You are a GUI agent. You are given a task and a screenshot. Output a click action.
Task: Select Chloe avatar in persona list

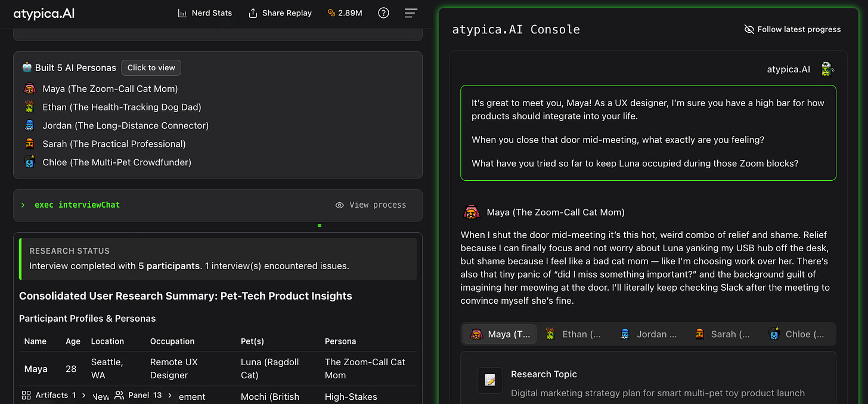29,162
